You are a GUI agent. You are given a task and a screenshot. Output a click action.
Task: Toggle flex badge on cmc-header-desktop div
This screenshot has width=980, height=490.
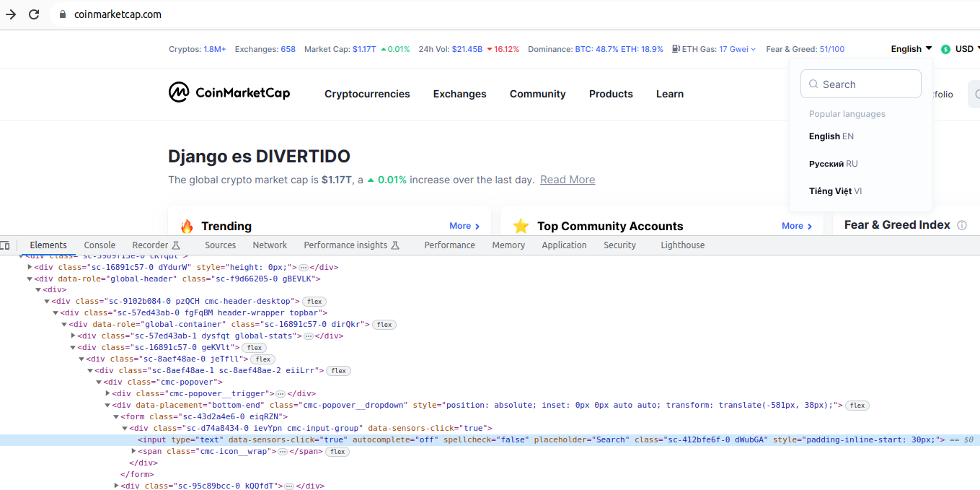(313, 302)
